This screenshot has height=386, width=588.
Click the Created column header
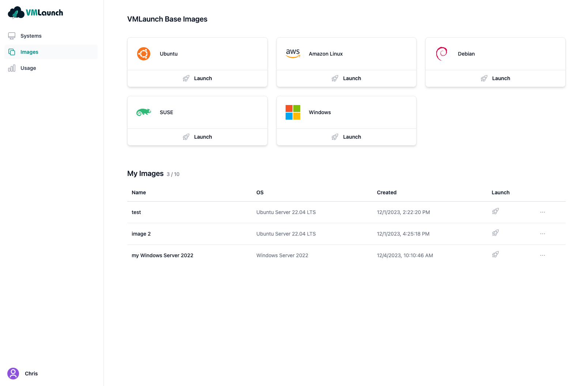tap(387, 192)
